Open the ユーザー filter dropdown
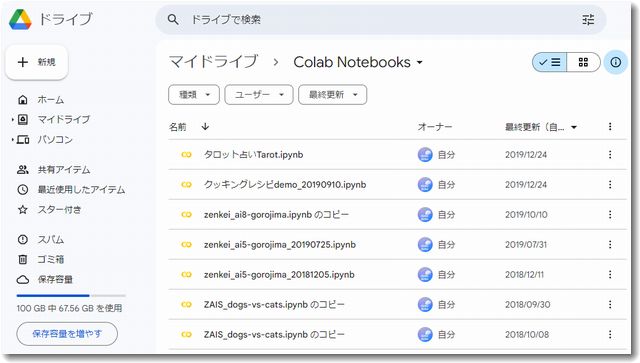 pyautogui.click(x=259, y=95)
